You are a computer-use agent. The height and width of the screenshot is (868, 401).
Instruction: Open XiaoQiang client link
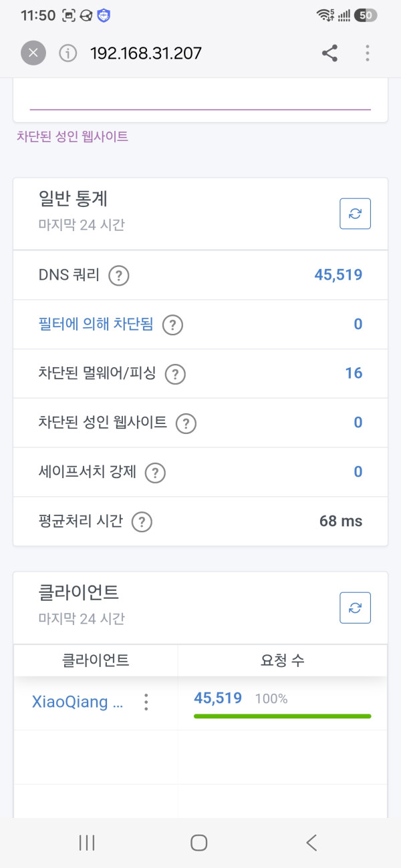(78, 702)
